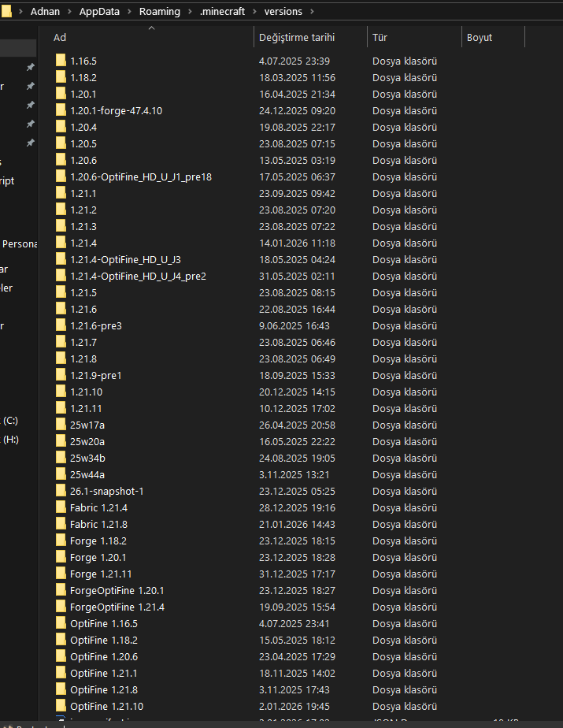Click the folder icon beside 25w44a

61,474
